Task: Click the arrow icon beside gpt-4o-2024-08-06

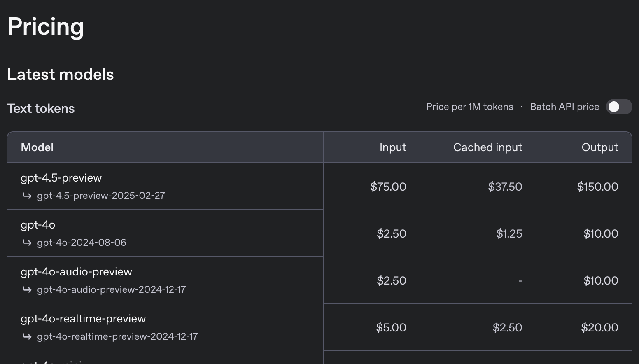Action: (27, 243)
